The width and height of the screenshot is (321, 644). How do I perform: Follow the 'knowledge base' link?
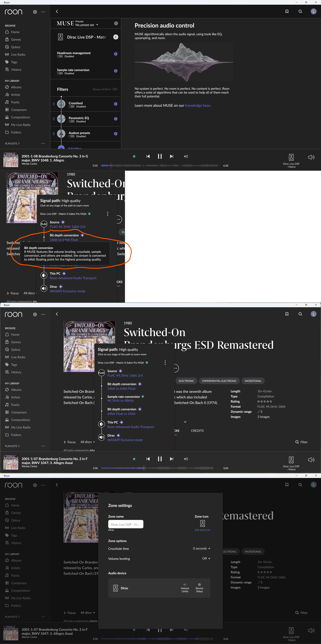pyautogui.click(x=198, y=106)
